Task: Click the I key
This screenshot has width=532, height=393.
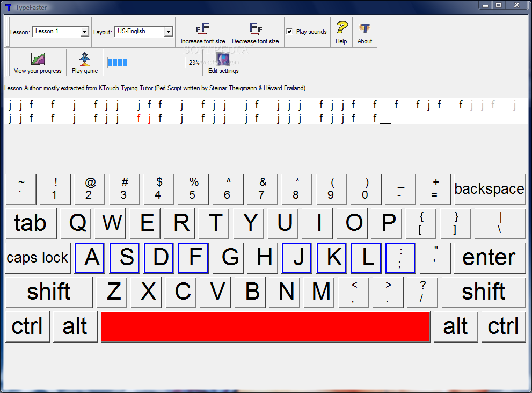Action: click(318, 224)
